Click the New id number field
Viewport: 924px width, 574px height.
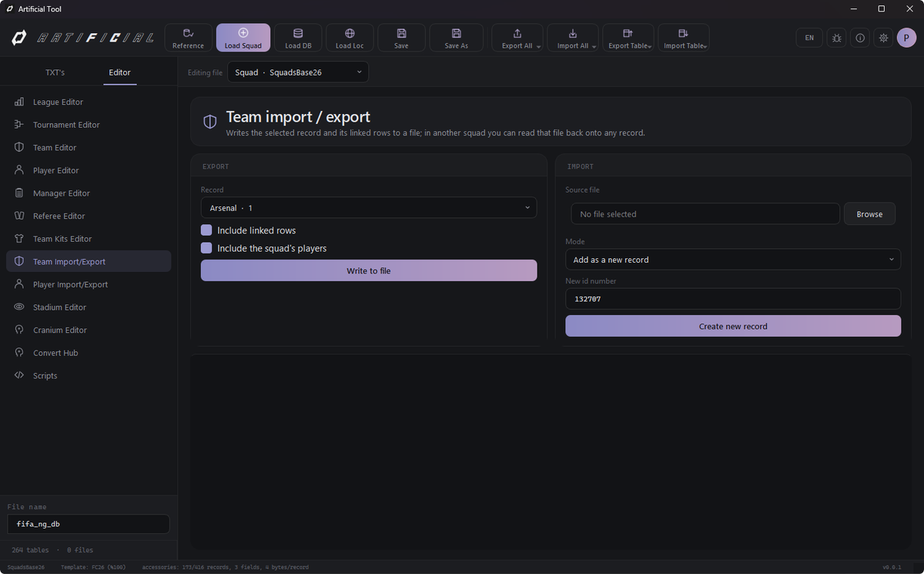coord(733,299)
